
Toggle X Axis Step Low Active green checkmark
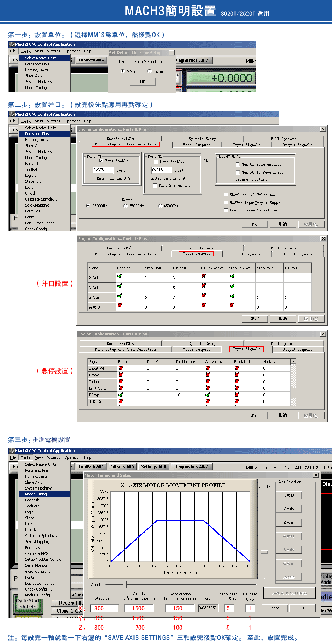click(x=232, y=276)
